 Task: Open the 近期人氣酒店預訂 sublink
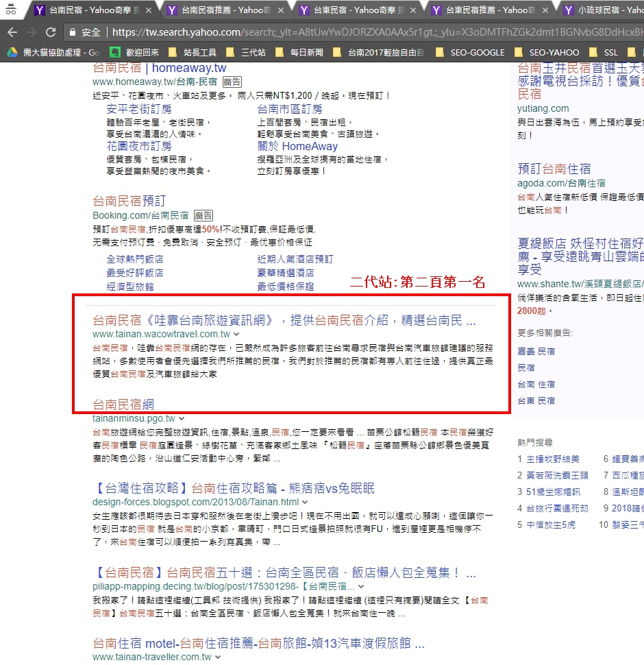click(295, 259)
